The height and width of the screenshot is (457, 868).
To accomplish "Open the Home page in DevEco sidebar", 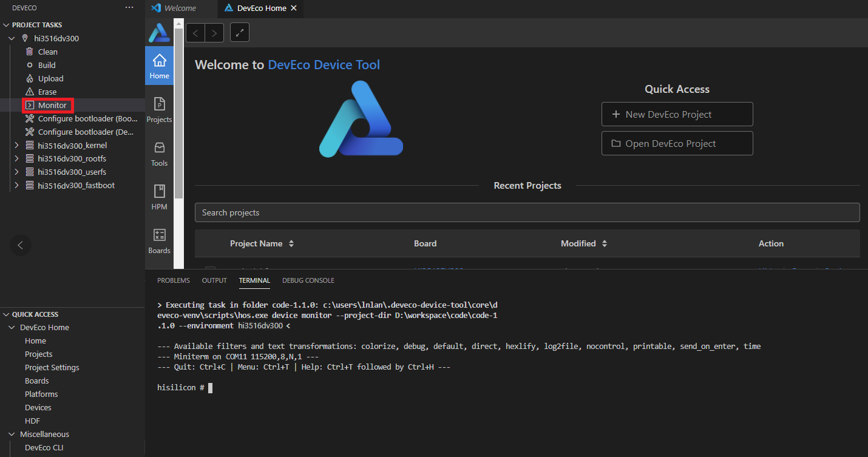I will [x=159, y=66].
